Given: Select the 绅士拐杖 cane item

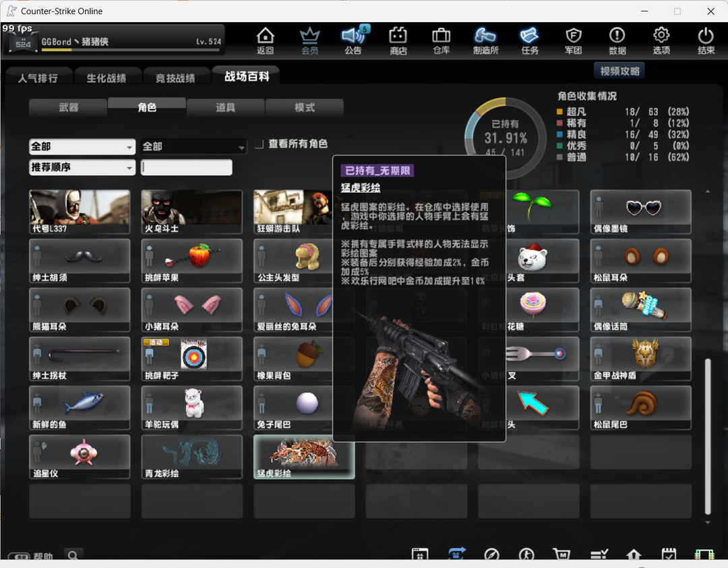Looking at the screenshot, I should coord(80,358).
